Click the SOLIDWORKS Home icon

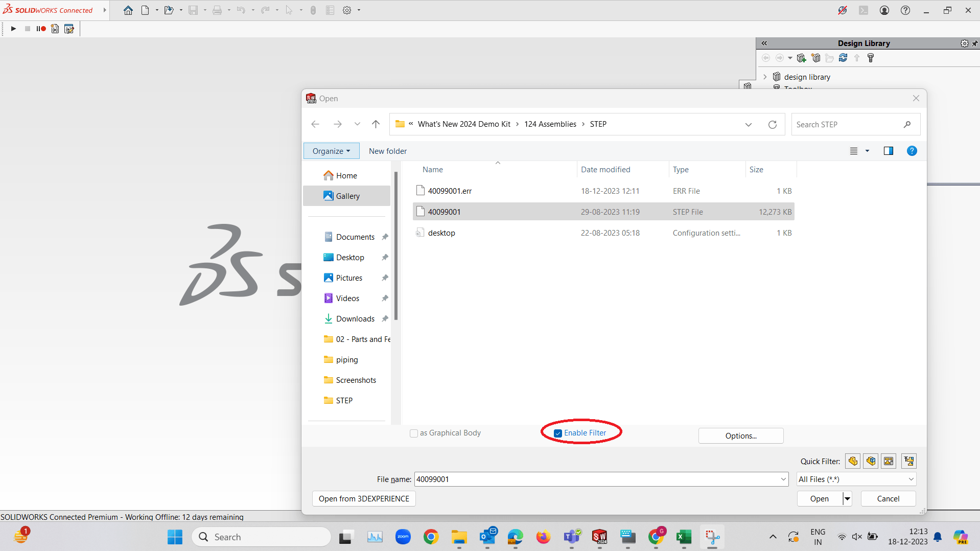[128, 10]
